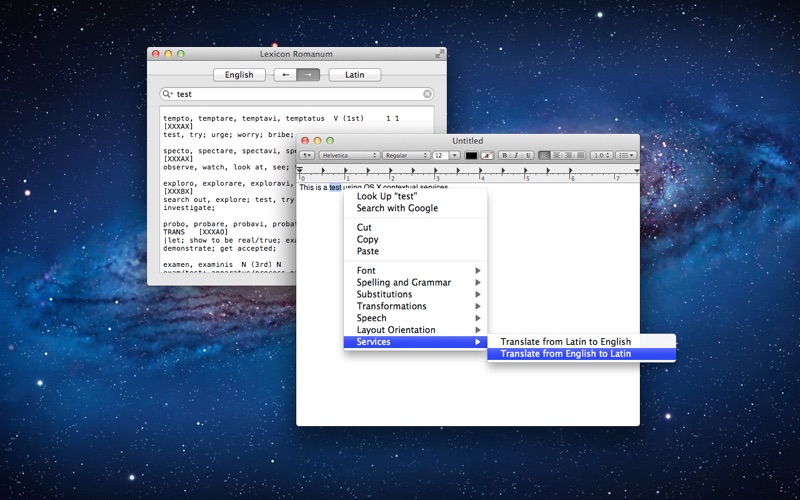Clear the search field with the X icon
This screenshot has height=500, width=800.
[x=428, y=94]
